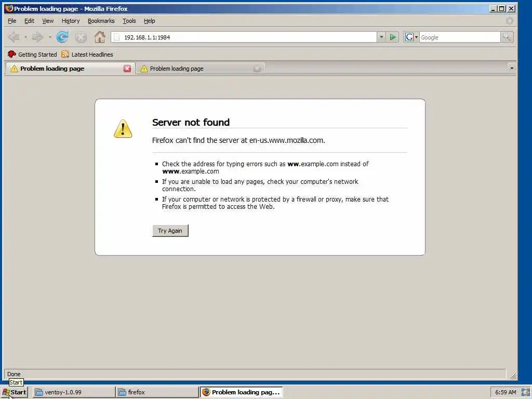
Task: Expand the address bar URL dropdown
Action: pyautogui.click(x=381, y=37)
